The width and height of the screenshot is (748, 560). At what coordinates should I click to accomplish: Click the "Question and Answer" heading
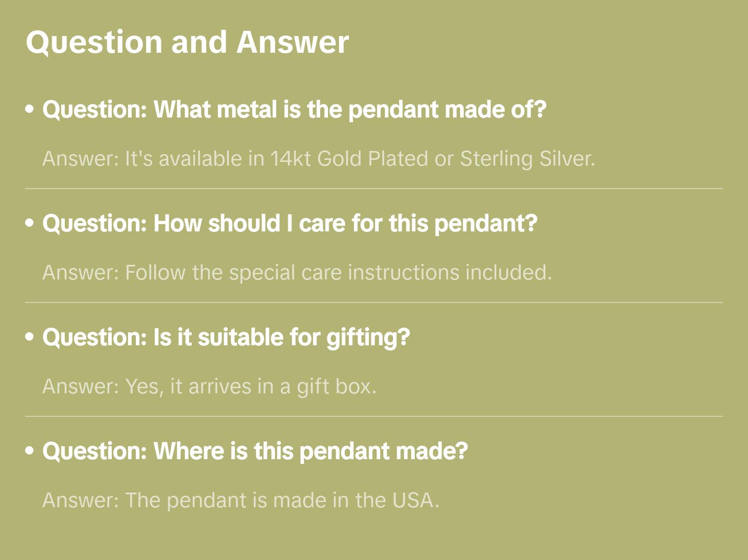[x=187, y=42]
